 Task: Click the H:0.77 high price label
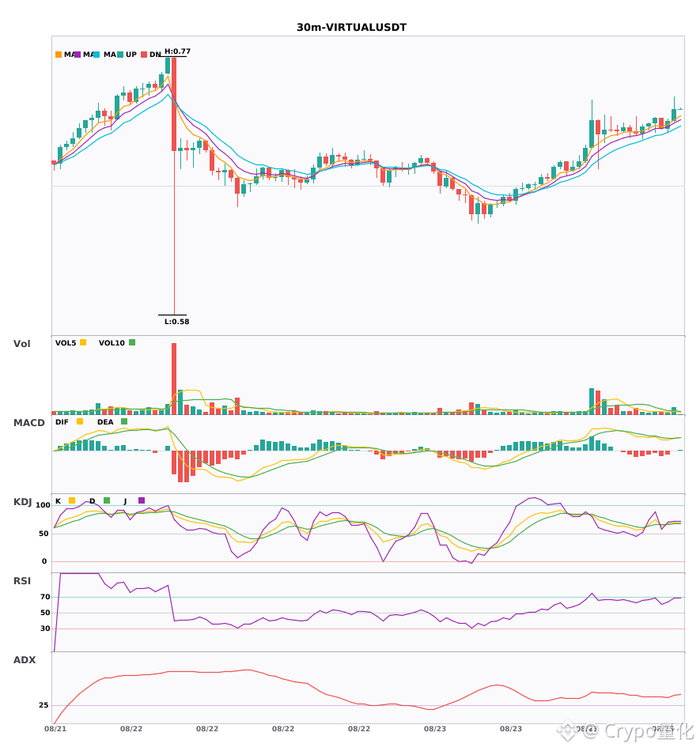click(177, 51)
